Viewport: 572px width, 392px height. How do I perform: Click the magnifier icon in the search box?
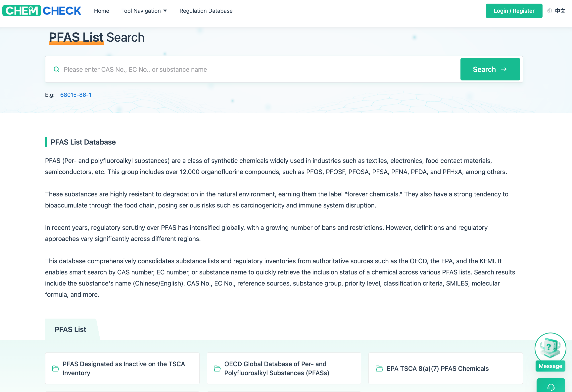56,69
